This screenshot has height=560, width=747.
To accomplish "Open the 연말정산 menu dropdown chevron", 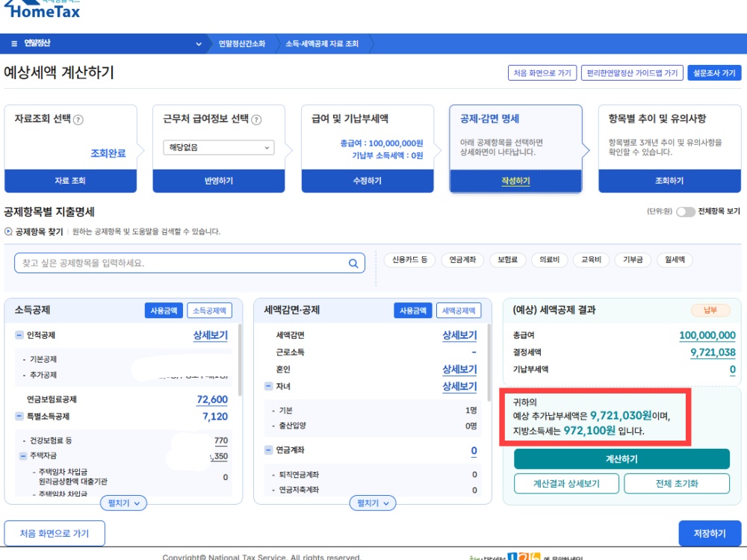I will tap(199, 44).
